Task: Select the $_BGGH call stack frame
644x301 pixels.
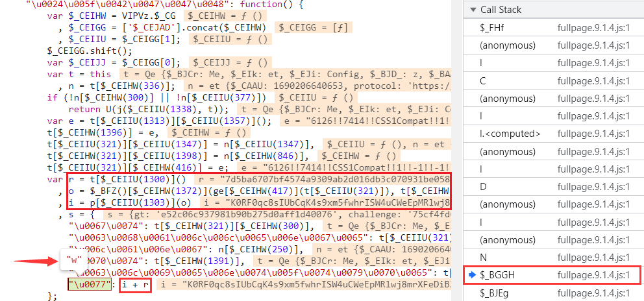Action: [x=499, y=275]
